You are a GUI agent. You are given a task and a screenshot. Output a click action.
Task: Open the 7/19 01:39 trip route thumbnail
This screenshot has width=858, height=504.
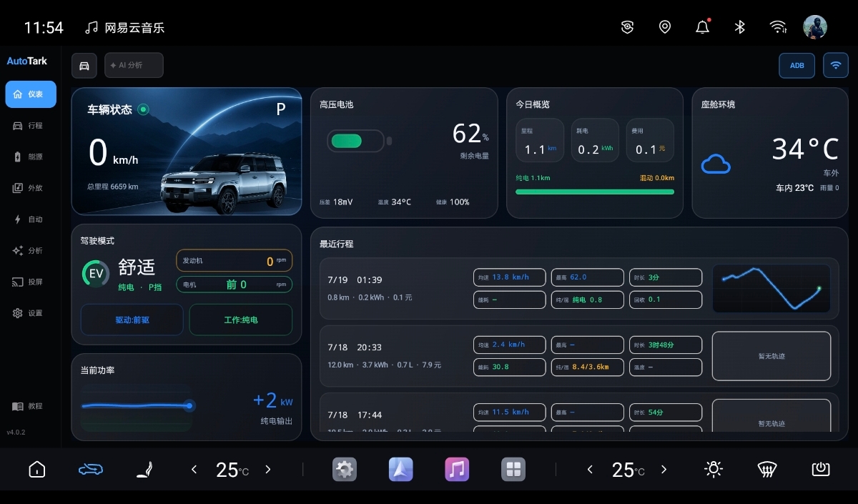pos(771,288)
